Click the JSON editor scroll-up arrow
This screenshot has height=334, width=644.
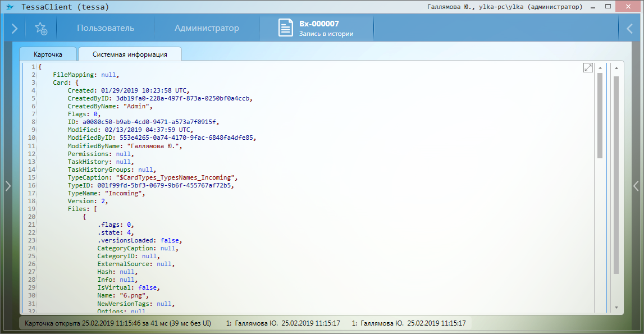[600, 68]
